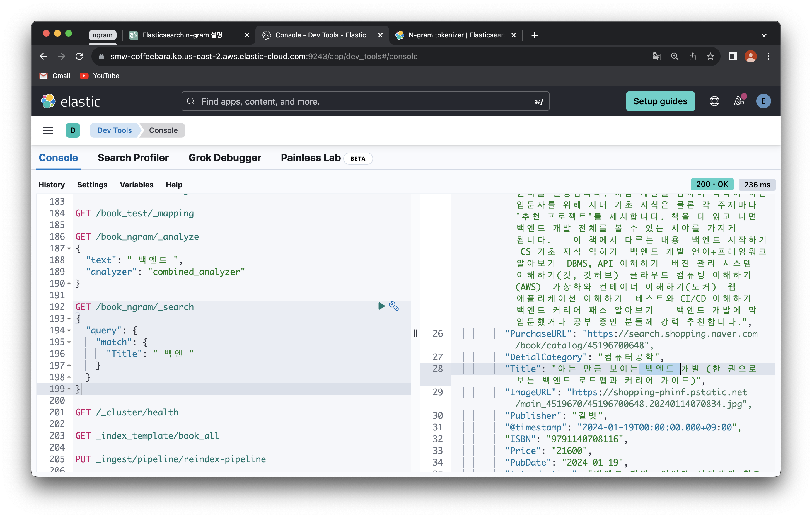The height and width of the screenshot is (518, 812).
Task: Toggle fold marker at line 197
Action: tap(69, 365)
